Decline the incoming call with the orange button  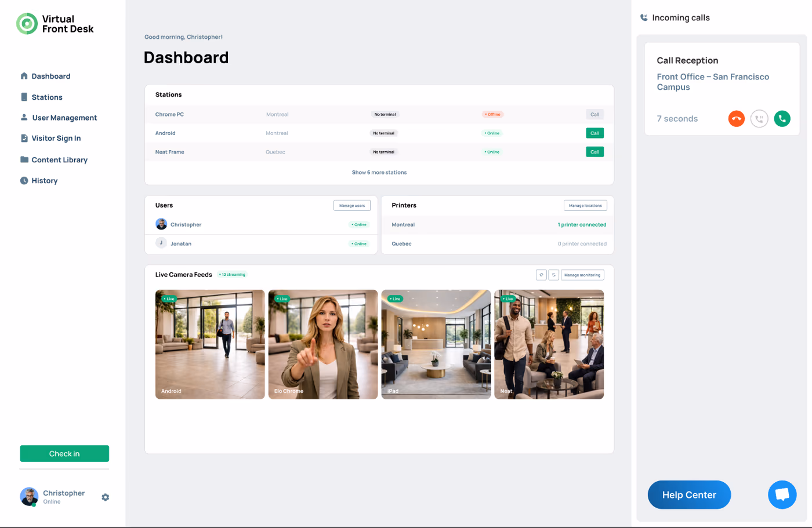click(736, 118)
